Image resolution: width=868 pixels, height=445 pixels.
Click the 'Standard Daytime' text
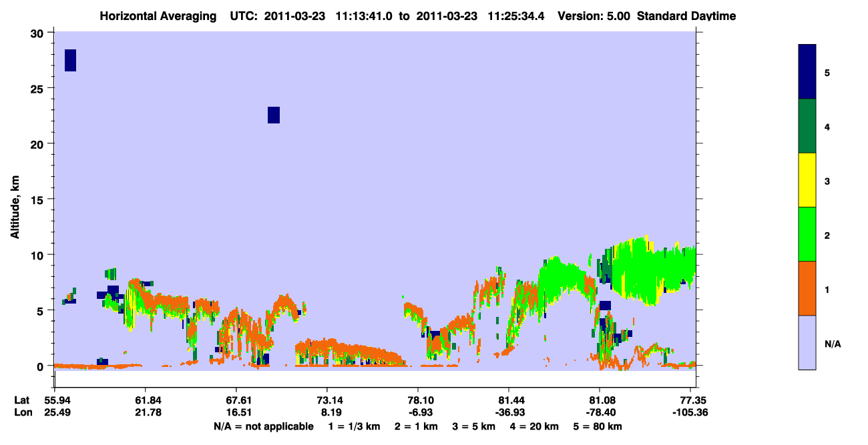(686, 16)
